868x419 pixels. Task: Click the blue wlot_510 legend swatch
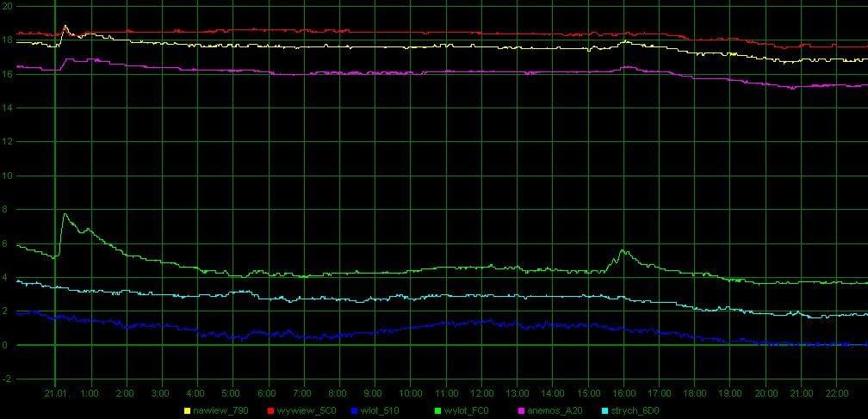[355, 411]
